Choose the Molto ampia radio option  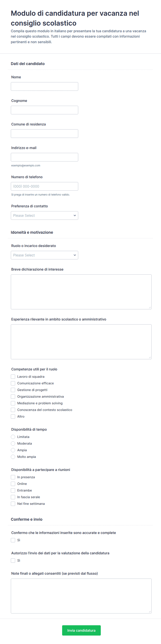(x=13, y=456)
